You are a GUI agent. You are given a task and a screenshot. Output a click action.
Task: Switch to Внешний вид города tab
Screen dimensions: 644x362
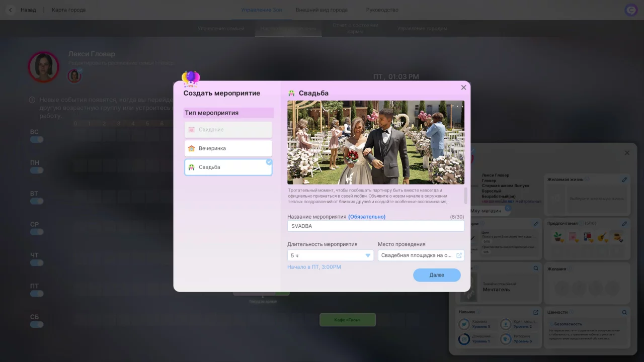pos(321,10)
